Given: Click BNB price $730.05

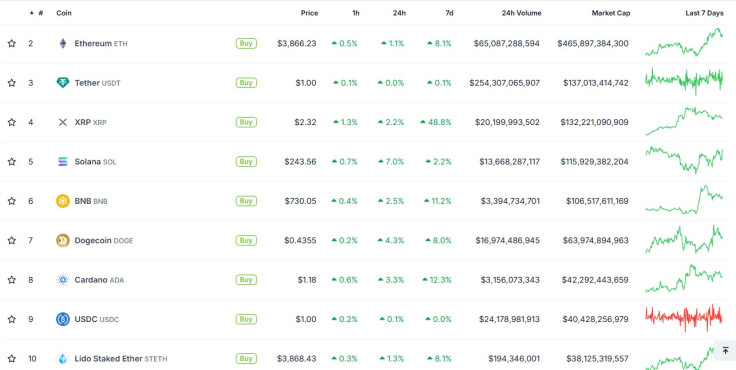Looking at the screenshot, I should click(x=300, y=201).
